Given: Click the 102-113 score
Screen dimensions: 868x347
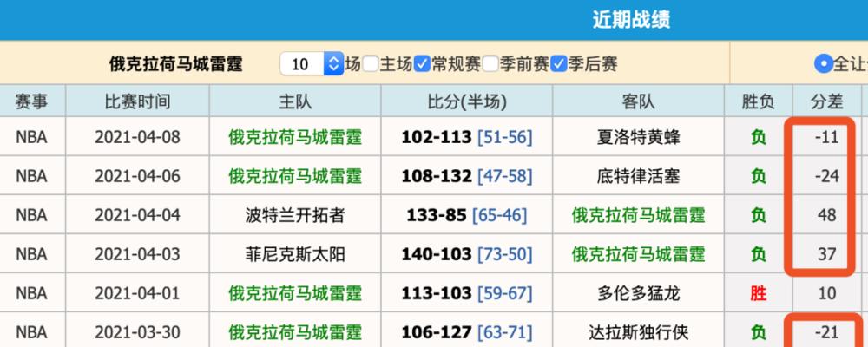Looking at the screenshot, I should point(437,137).
